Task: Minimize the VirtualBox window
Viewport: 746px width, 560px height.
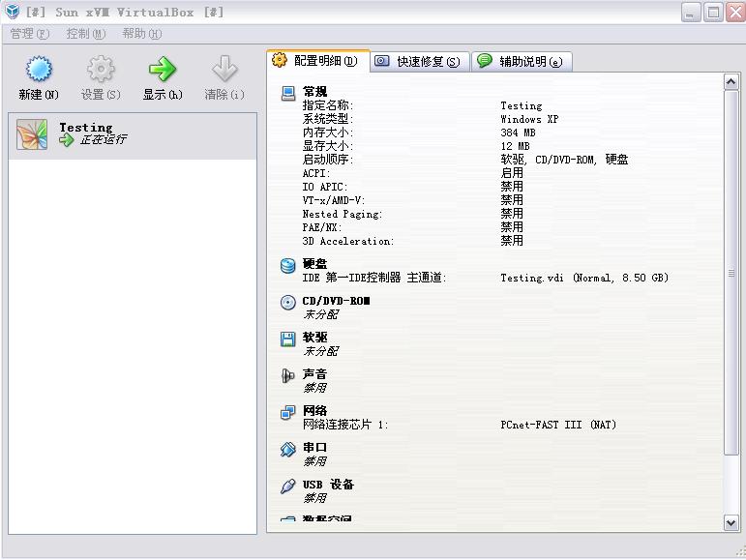Action: click(691, 13)
